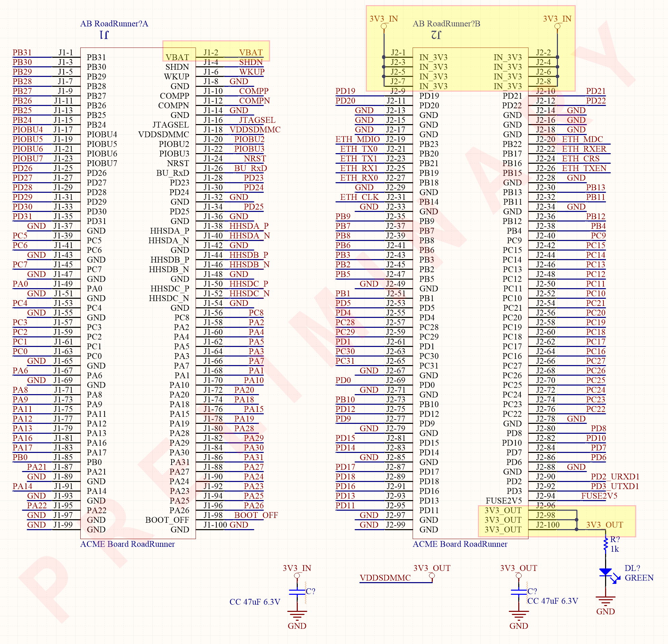
Task: Select capacitor C? under the bottom 3V3_OUT port
Action: (x=519, y=592)
